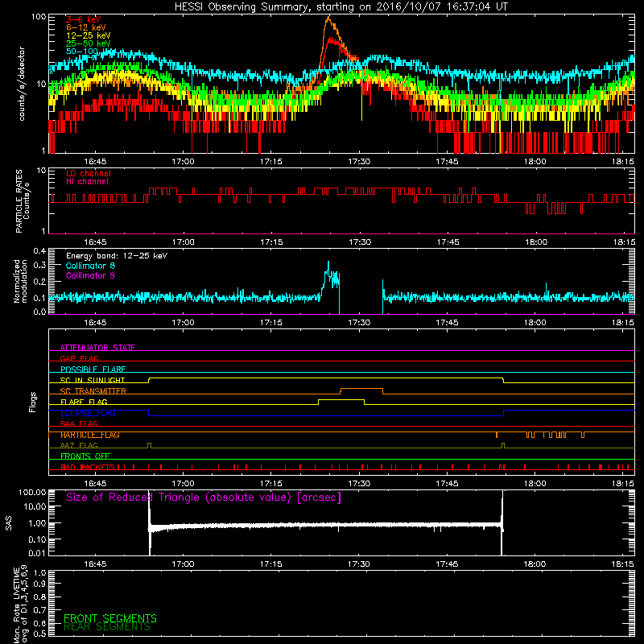
Task: Click the "Normalized modulation" axis label
Action: tap(20, 281)
